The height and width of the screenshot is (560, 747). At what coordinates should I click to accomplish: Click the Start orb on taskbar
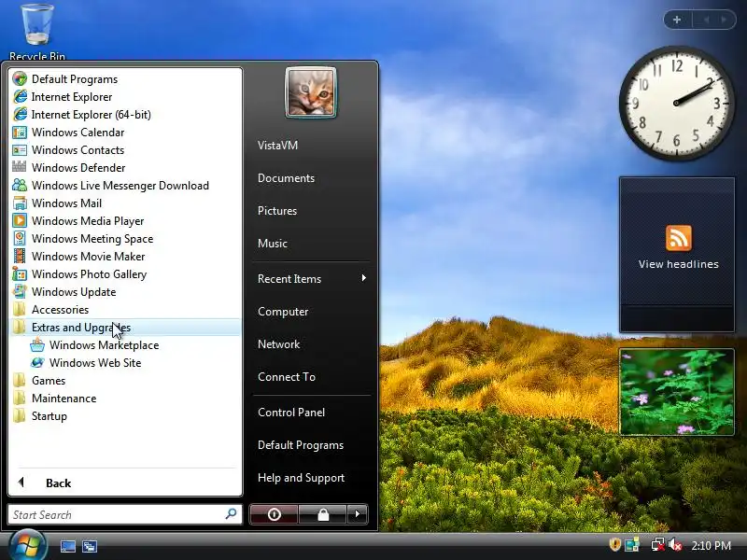coord(28,545)
